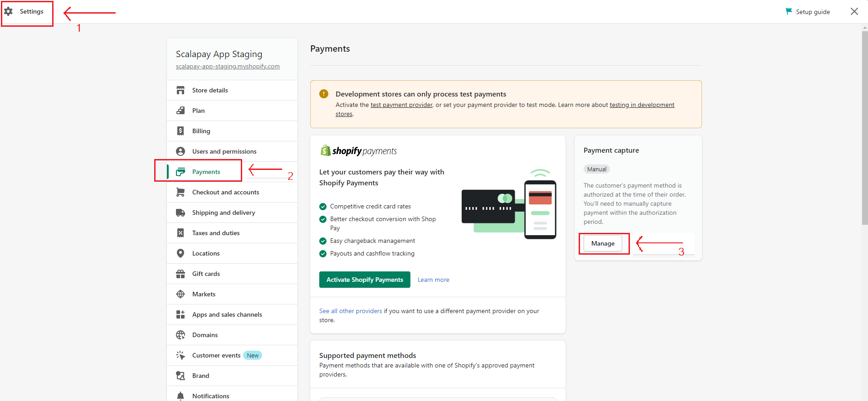
Task: Click Activate Shopify Payments button
Action: [365, 280]
